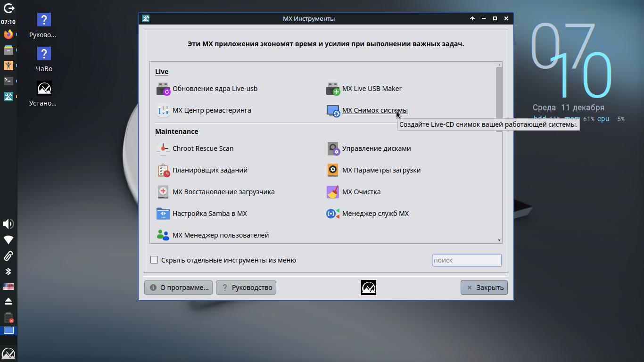
Task: Open the volume control in panel
Action: click(x=8, y=224)
